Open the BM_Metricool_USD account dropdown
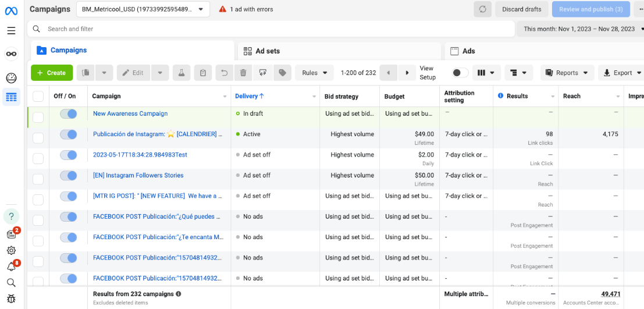644x309 pixels. point(143,9)
